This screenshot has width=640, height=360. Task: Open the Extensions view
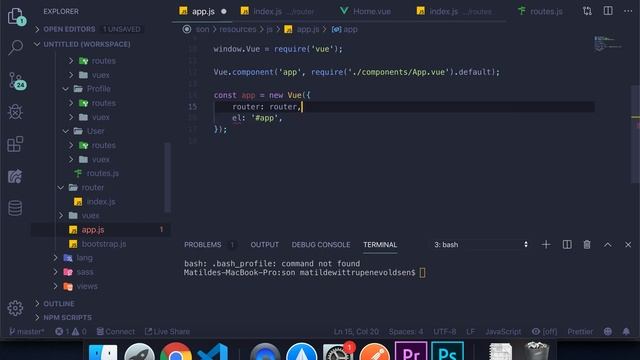coord(15,144)
